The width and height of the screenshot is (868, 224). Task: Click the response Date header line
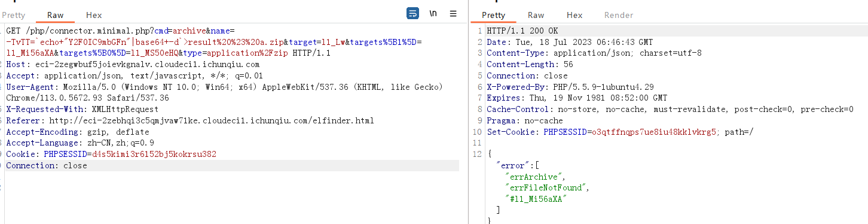(x=570, y=42)
